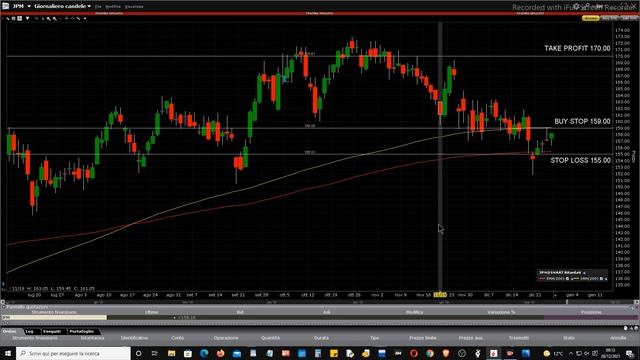Select the highlighted 11/19 date marker on the time axis

tap(440, 294)
